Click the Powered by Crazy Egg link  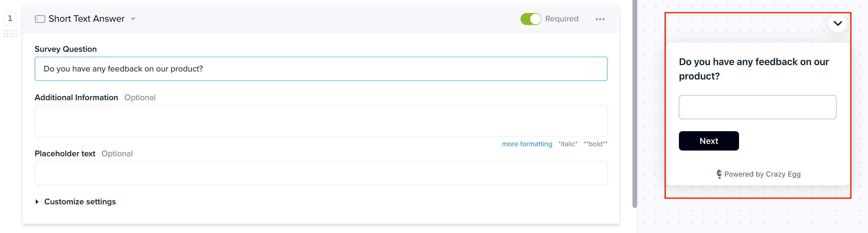[758, 174]
